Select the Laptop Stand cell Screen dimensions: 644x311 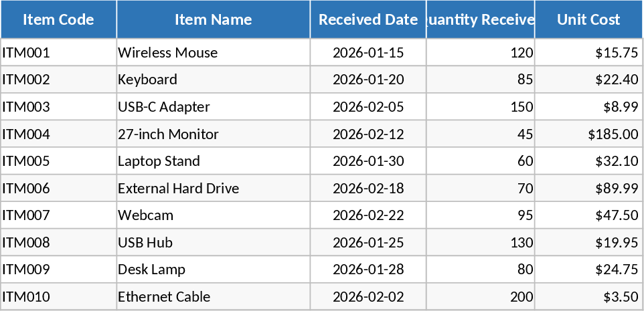point(213,161)
